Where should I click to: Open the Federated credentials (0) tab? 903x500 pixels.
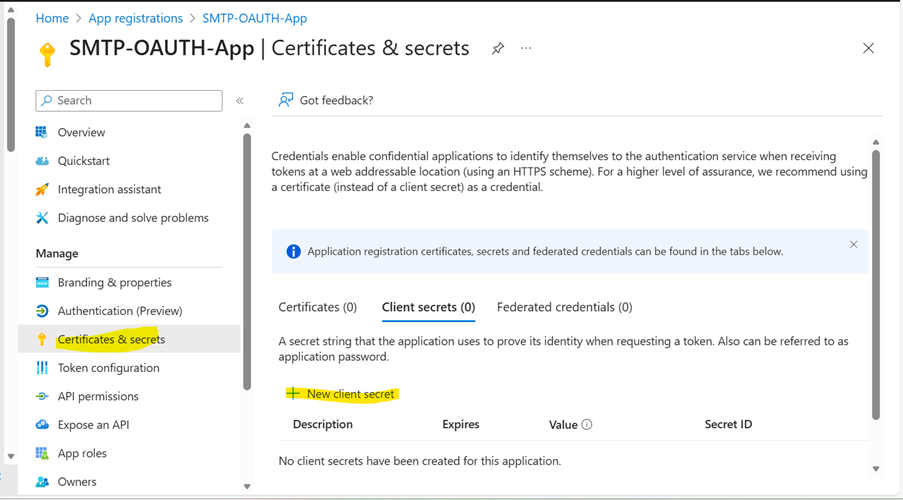coord(564,307)
